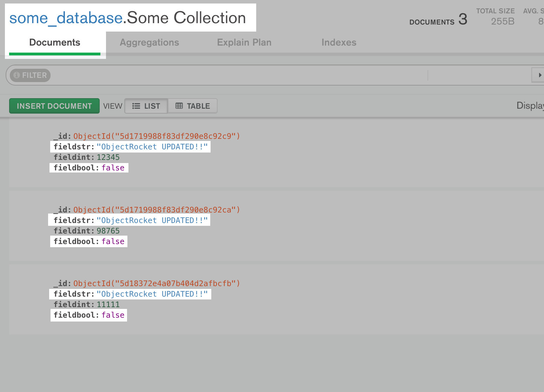Image resolution: width=544 pixels, height=392 pixels.
Task: Toggle fieldbool false in the second document
Action: click(x=113, y=241)
